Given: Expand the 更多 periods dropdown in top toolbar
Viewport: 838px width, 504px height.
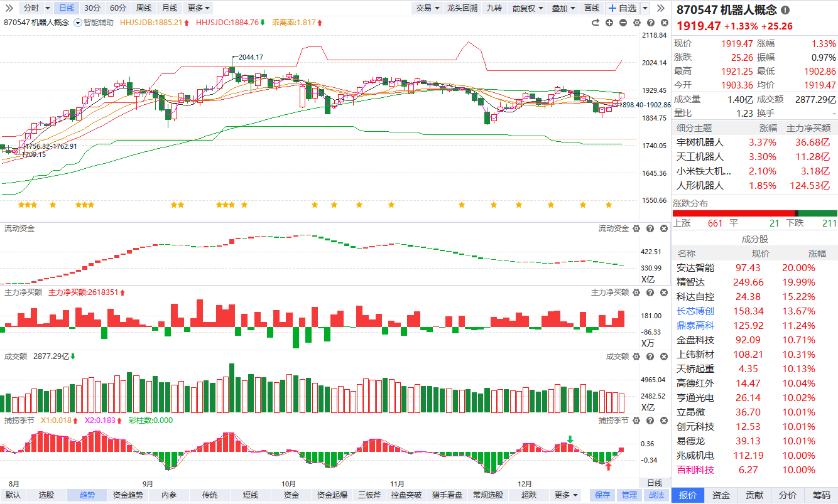Looking at the screenshot, I should click(199, 8).
